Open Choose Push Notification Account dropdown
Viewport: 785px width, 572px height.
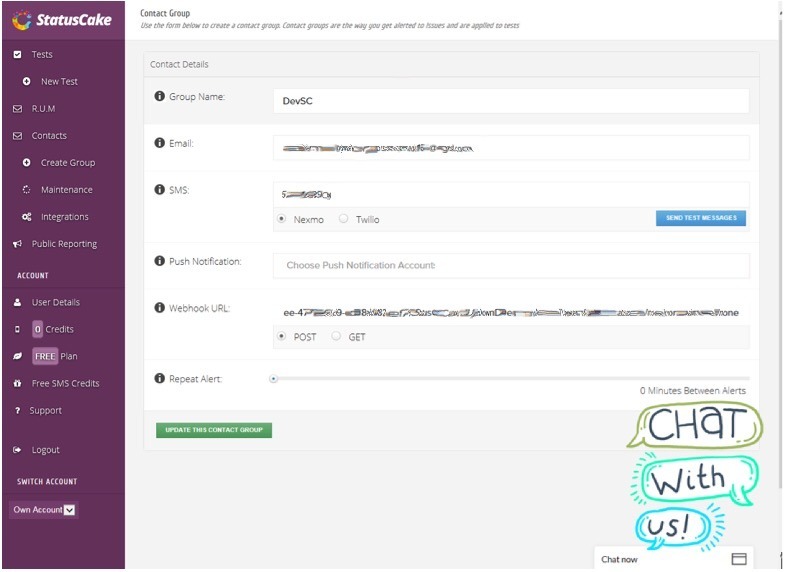pos(511,265)
